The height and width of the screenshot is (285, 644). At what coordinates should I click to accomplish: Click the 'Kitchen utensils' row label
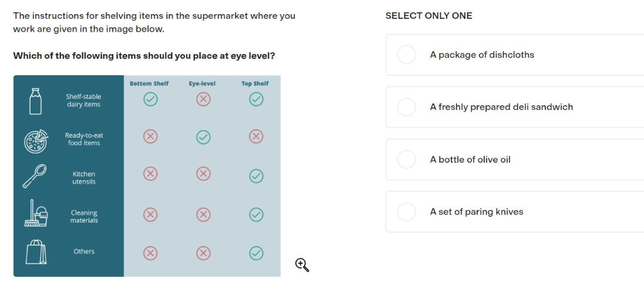(84, 178)
